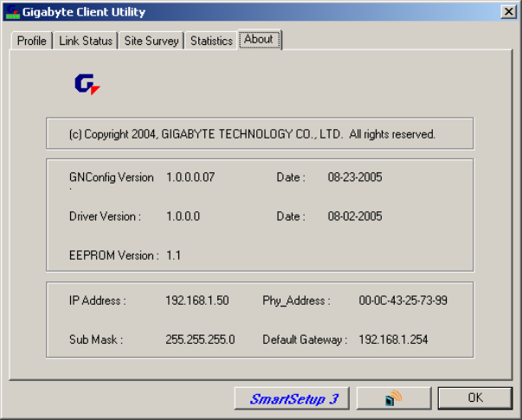This screenshot has height=420, width=522.
Task: Click the wireless device icon button
Action: pos(394,398)
